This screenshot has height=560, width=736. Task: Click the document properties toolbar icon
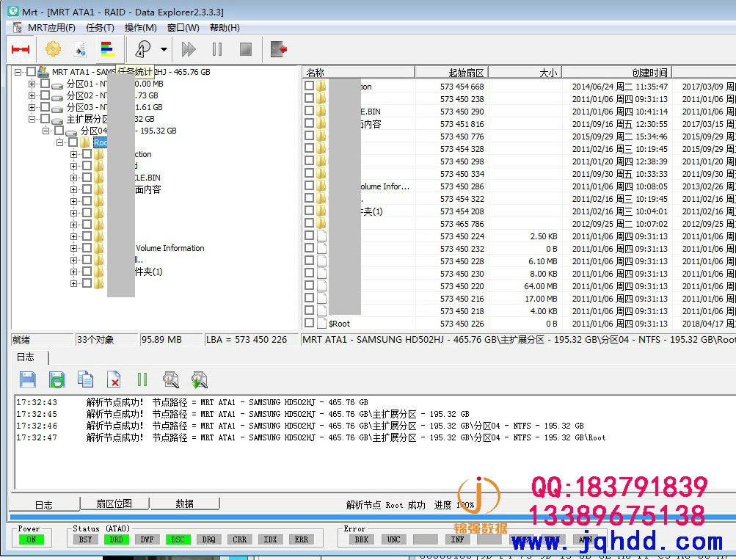point(80,49)
